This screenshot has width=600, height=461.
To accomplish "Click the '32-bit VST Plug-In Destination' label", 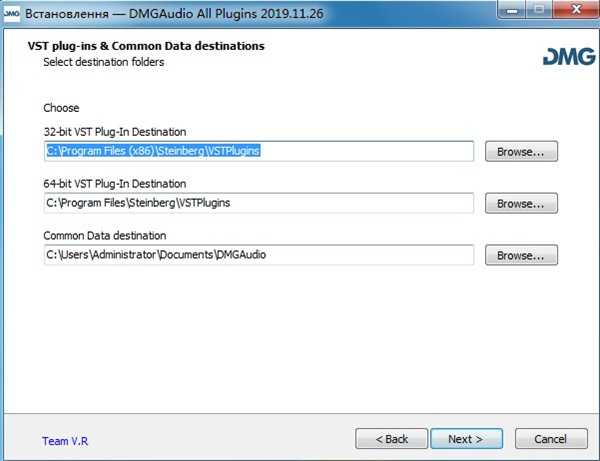I will point(115,132).
